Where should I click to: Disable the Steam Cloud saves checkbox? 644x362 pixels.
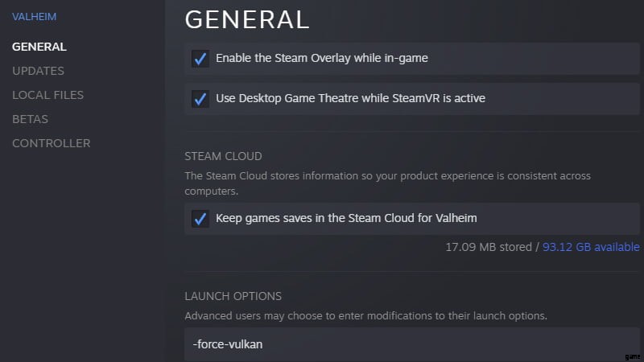click(x=200, y=218)
